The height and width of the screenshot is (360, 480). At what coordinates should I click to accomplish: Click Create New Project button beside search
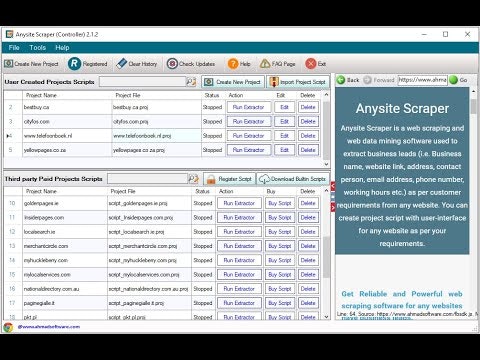tap(233, 82)
